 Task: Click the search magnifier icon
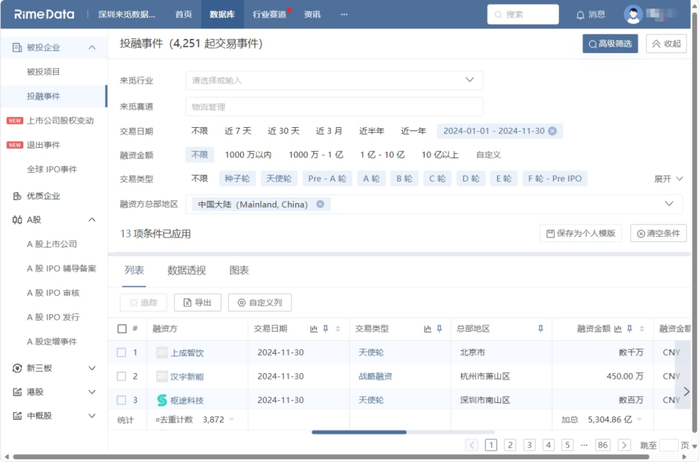(x=498, y=15)
